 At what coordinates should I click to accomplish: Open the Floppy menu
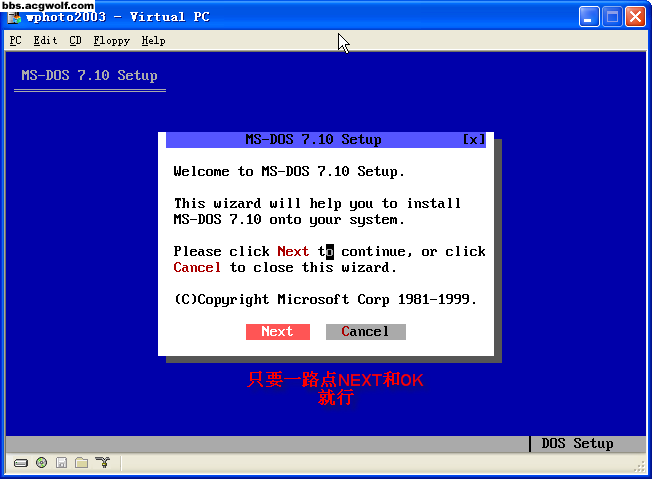click(x=111, y=41)
